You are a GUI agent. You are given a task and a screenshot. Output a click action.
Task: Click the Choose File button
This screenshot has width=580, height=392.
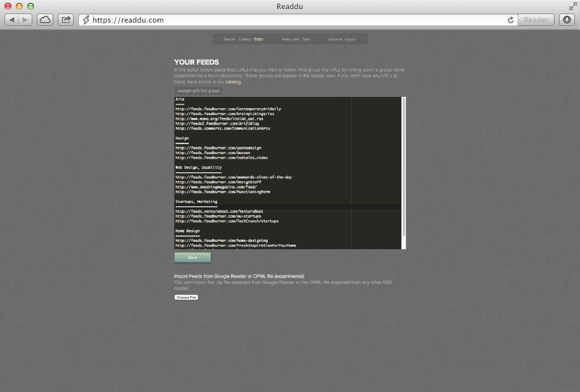pyautogui.click(x=186, y=297)
